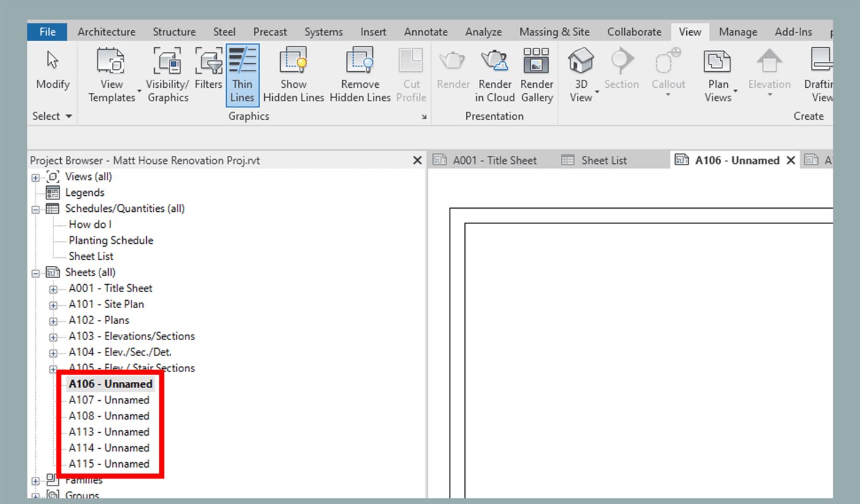Select sheet A113 - Unnamed
The image size is (860, 504).
[x=109, y=432]
